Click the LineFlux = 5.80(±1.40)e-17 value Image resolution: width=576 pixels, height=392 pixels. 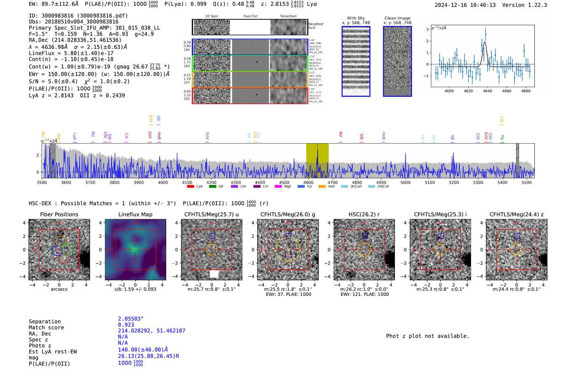click(71, 53)
